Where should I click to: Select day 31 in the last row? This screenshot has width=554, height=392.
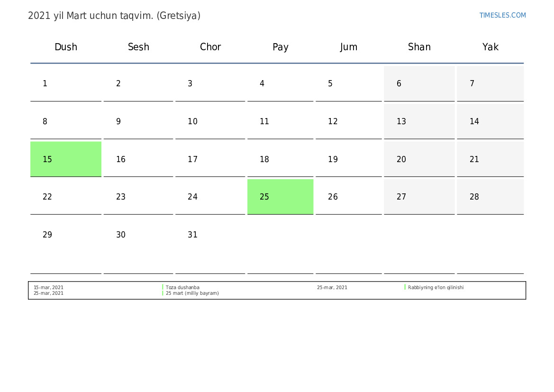pos(210,246)
